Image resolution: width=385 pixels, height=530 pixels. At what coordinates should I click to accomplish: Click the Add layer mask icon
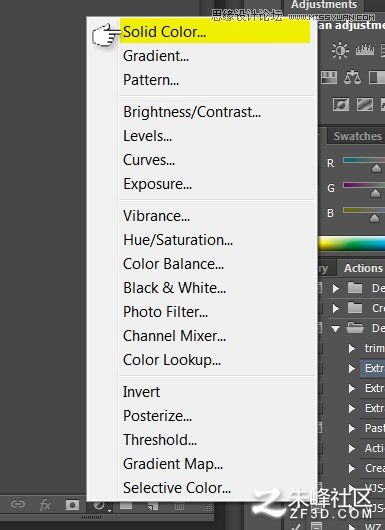(x=72, y=505)
